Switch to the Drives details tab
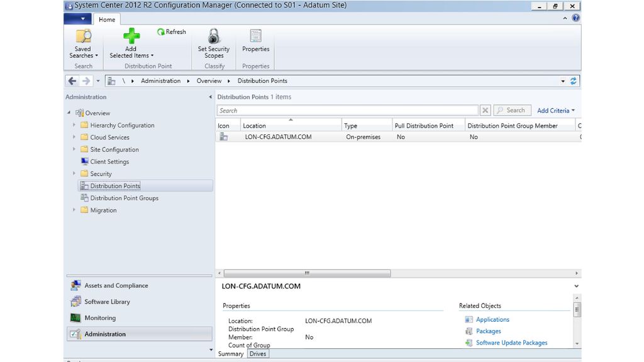Image resolution: width=644 pixels, height=362 pixels. (x=258, y=354)
